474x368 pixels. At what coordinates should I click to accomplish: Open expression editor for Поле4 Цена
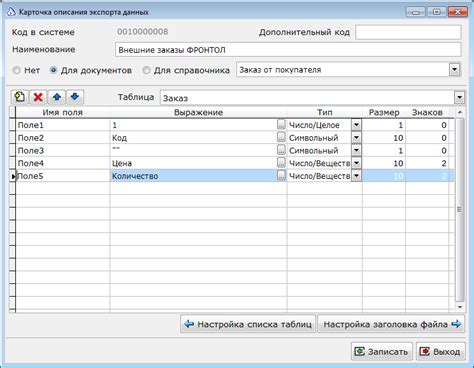coord(281,163)
